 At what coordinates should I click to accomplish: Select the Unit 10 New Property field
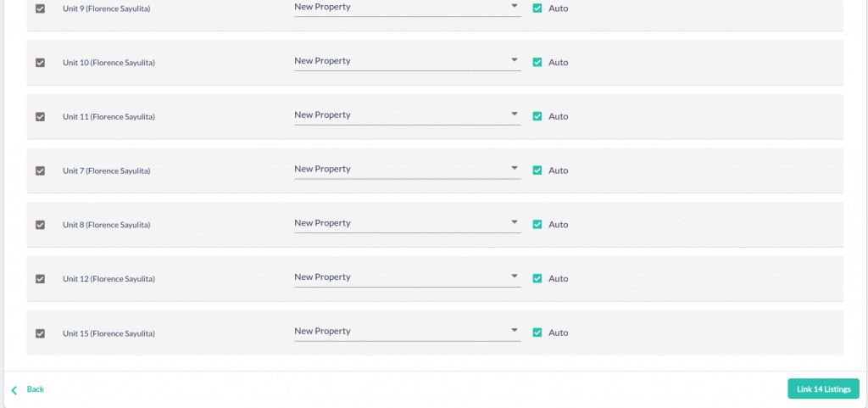pyautogui.click(x=408, y=61)
